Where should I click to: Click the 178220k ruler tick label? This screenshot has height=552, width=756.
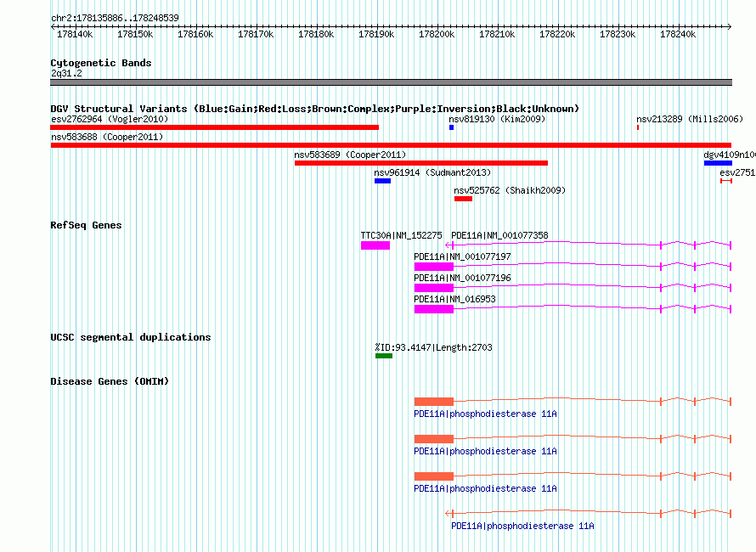[557, 34]
